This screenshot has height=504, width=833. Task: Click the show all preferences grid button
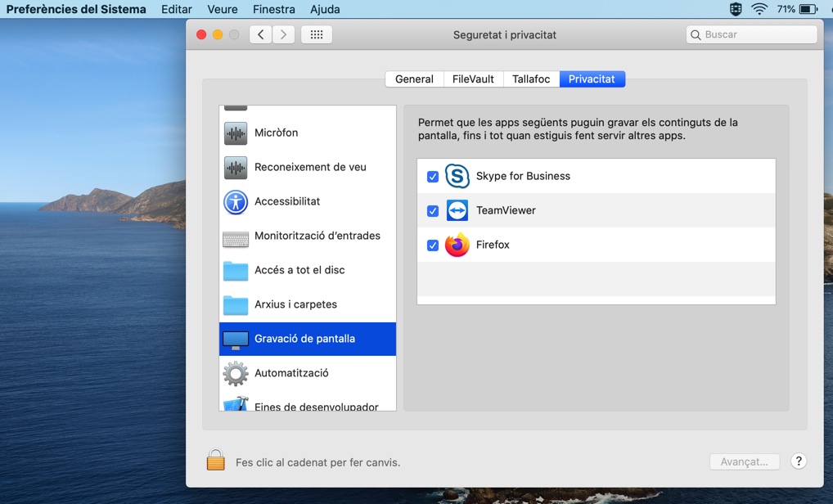[x=317, y=34]
